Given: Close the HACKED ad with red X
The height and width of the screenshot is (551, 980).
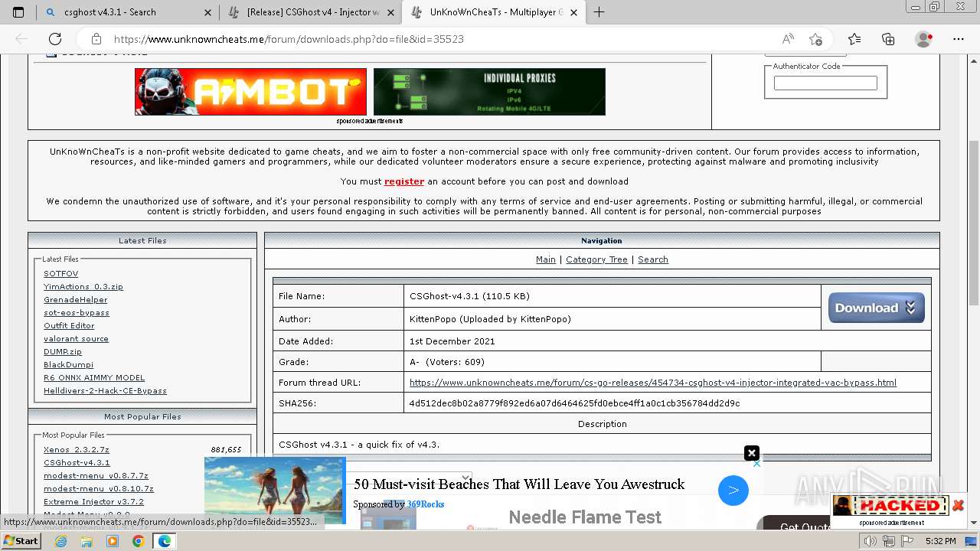Looking at the screenshot, I should (x=958, y=505).
